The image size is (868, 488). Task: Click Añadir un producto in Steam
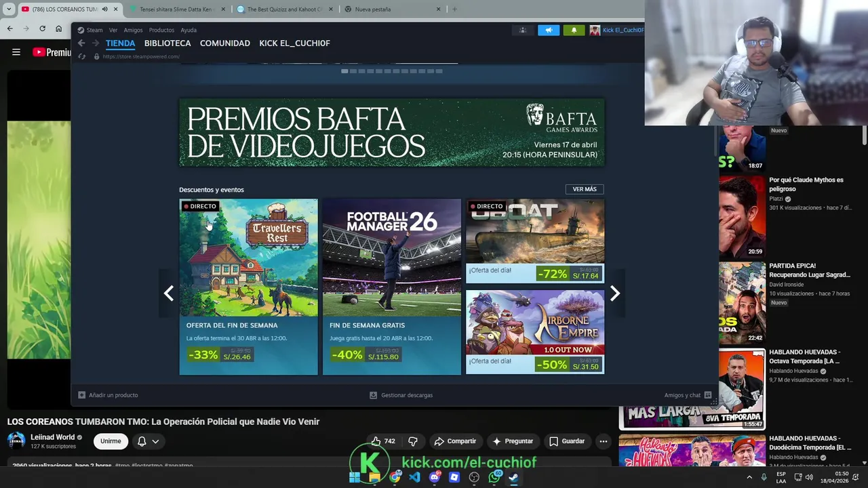click(108, 395)
